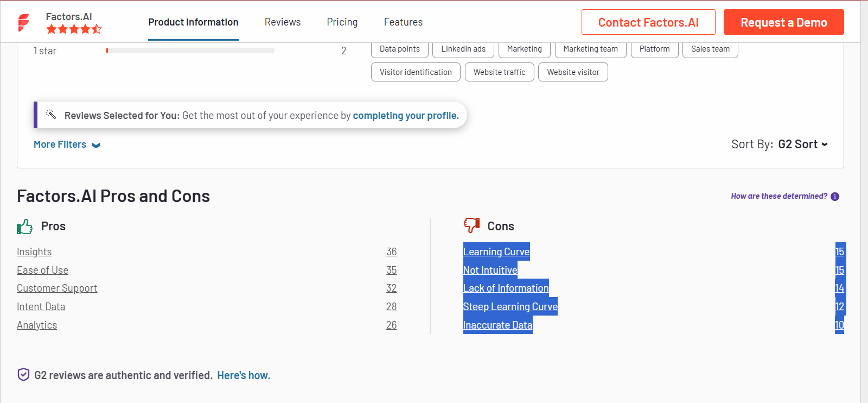Toggle the Visitor identification tag
The height and width of the screenshot is (403, 868).
[x=416, y=72]
